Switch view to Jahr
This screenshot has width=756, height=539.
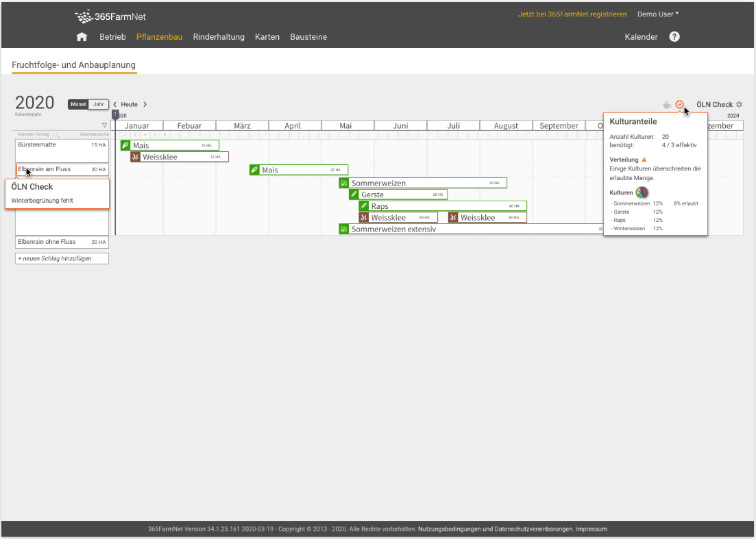point(99,105)
